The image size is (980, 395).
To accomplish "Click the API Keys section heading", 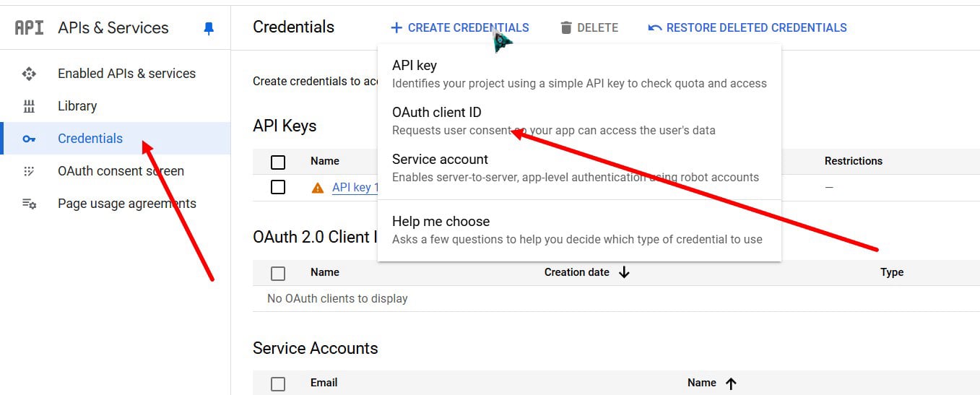I will [x=285, y=126].
